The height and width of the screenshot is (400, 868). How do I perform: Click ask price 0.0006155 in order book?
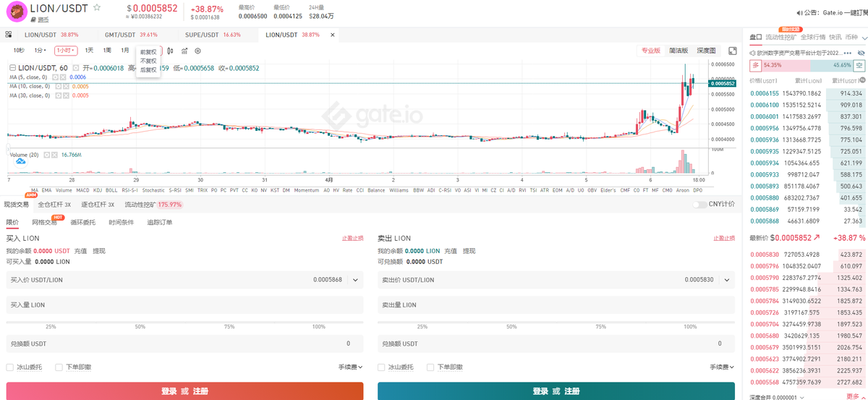[765, 93]
